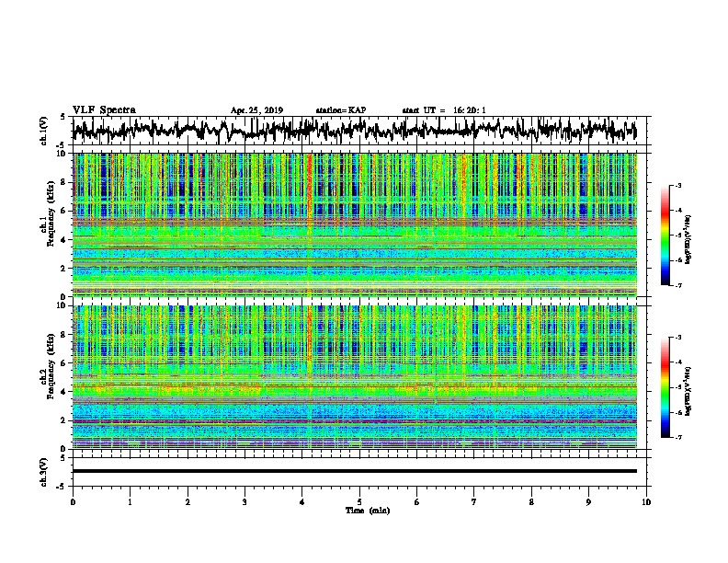Click the "-6" label on ch.2 colorbar
Image resolution: width=728 pixels, height=563 pixels.
[x=677, y=412]
